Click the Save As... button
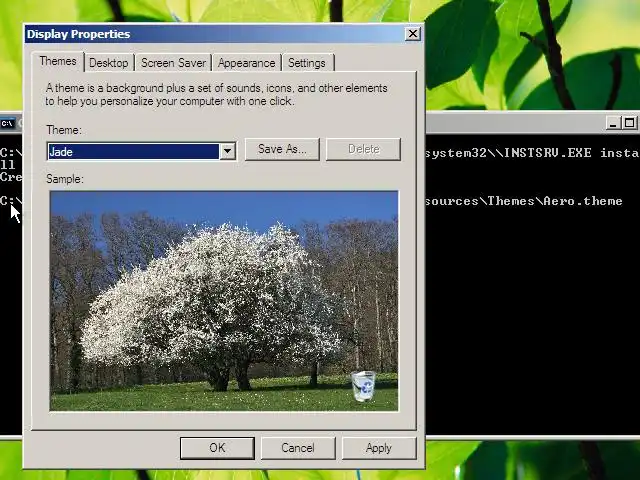Screen dimensions: 640x480 click(282, 149)
